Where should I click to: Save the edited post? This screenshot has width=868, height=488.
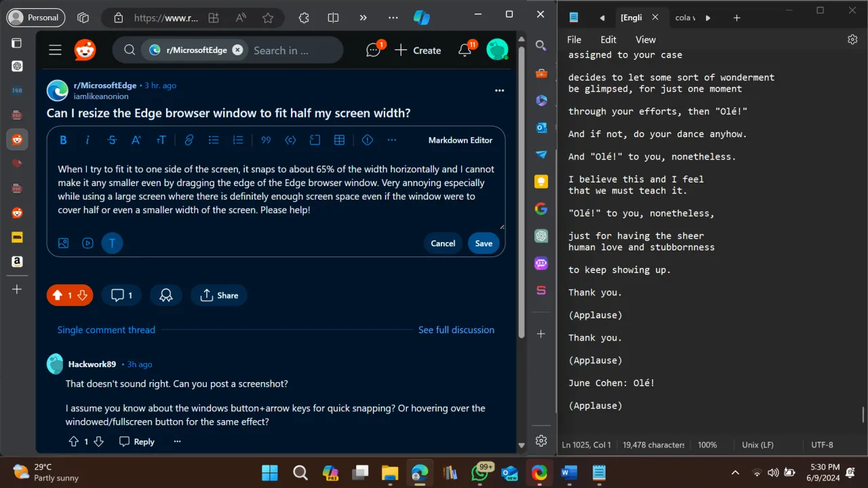pyautogui.click(x=484, y=243)
